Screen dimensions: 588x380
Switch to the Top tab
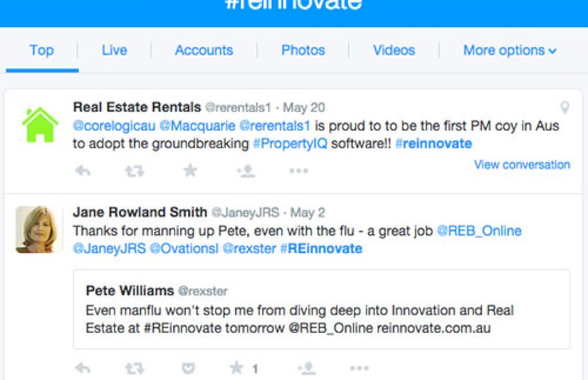42,50
